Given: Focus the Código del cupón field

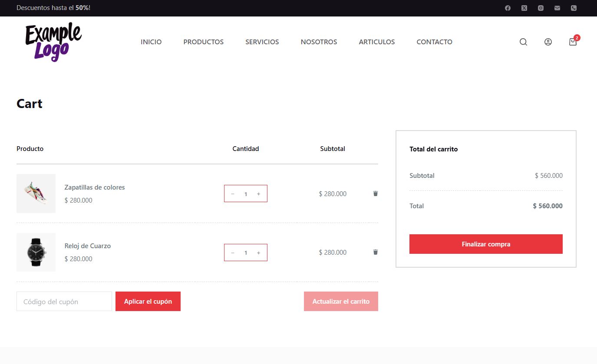Looking at the screenshot, I should click(x=64, y=302).
